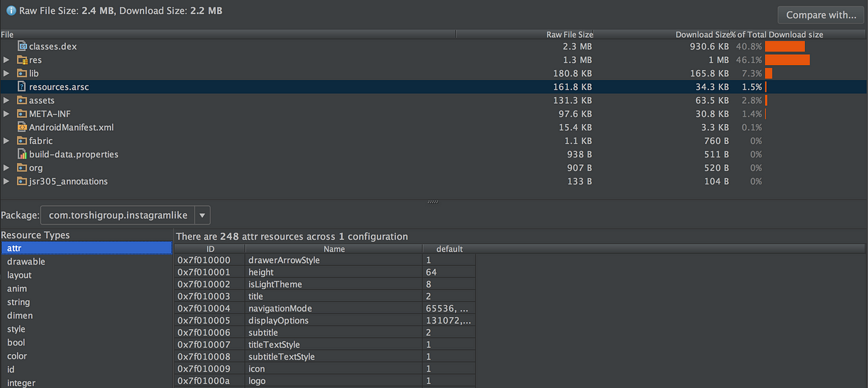Click the lib folder icon
The image size is (868, 388).
(22, 73)
